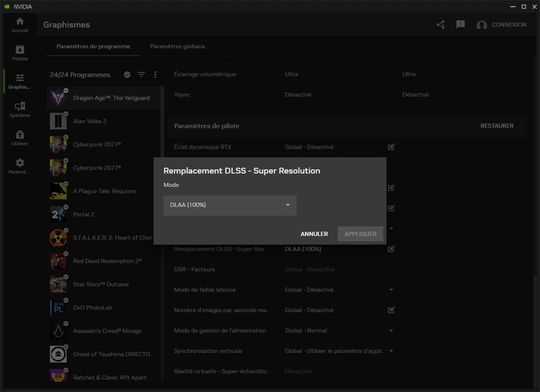Screen dimensions: 540x392
Task: Select the Assassin's Creed Mirage icon
Action: click(58, 331)
